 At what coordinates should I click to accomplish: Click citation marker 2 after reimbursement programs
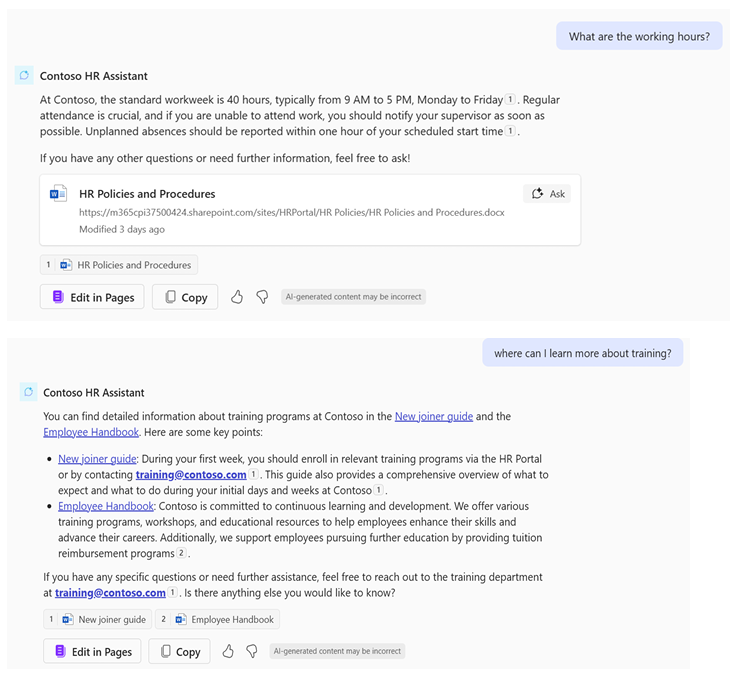[x=181, y=553]
